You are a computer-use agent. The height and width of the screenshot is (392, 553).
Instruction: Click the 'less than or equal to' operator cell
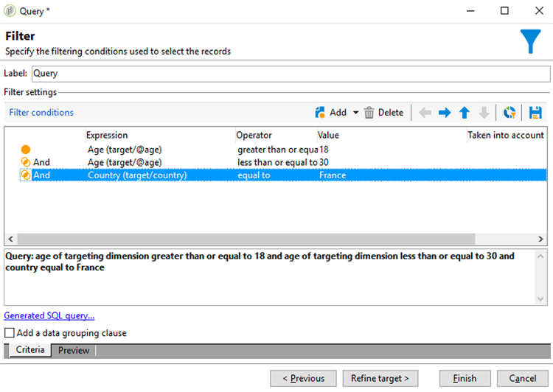[277, 162]
